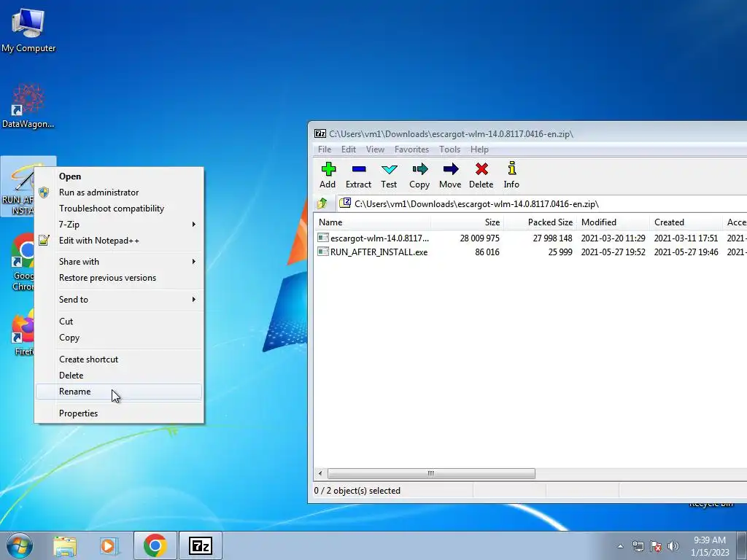Switch to 7-Zip in the taskbar
The height and width of the screenshot is (560, 747).
pyautogui.click(x=201, y=545)
